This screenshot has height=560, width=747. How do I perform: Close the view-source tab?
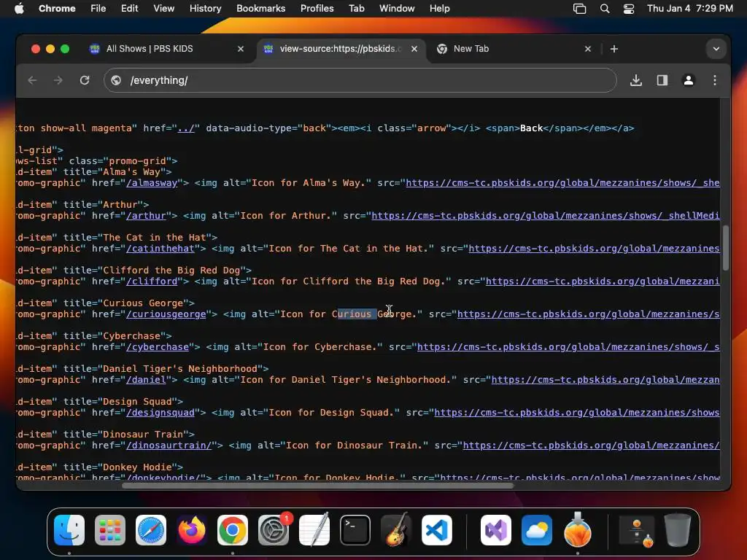click(x=414, y=49)
